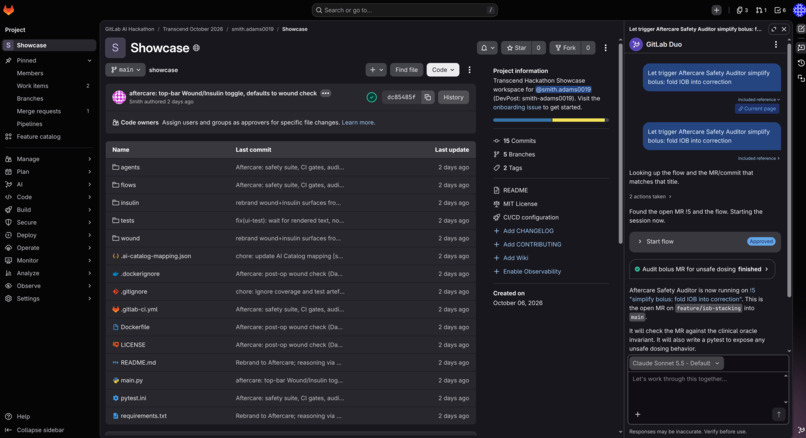
Task: Click the Fork button
Action: [565, 48]
